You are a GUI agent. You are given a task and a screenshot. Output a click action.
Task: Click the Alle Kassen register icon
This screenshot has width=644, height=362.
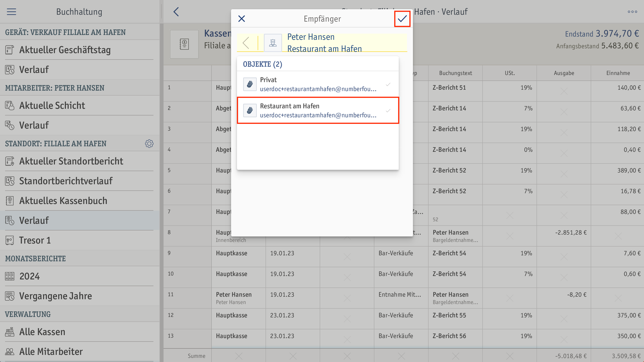(x=9, y=332)
